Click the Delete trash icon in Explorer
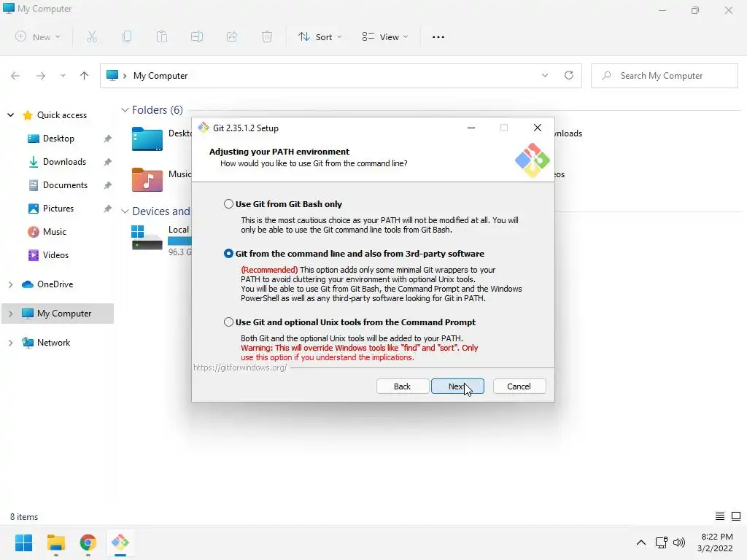The image size is (747, 560). coord(267,36)
